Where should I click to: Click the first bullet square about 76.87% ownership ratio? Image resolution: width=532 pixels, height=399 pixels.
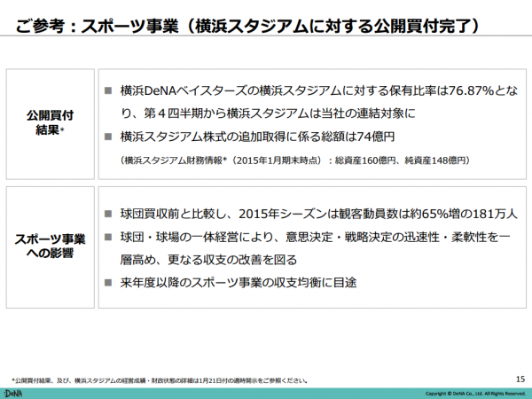click(108, 90)
